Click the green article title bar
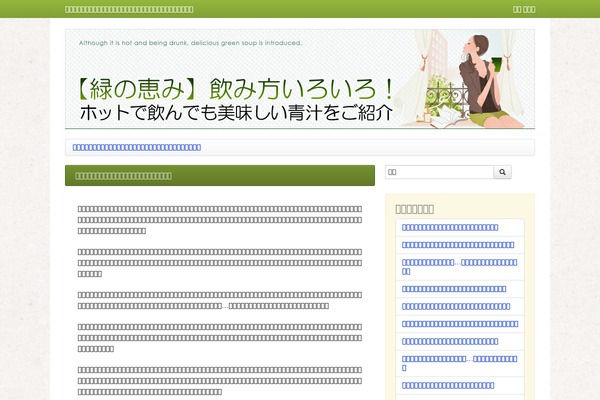This screenshot has height=400, width=600. [x=219, y=176]
